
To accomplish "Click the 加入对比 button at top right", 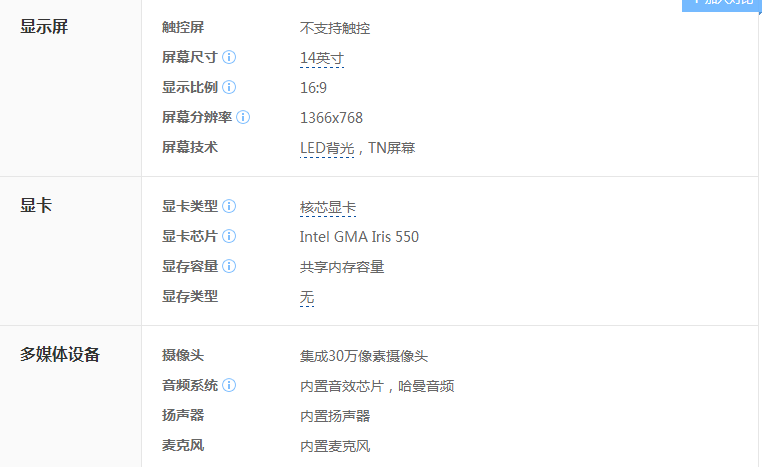I will click(x=721, y=3).
